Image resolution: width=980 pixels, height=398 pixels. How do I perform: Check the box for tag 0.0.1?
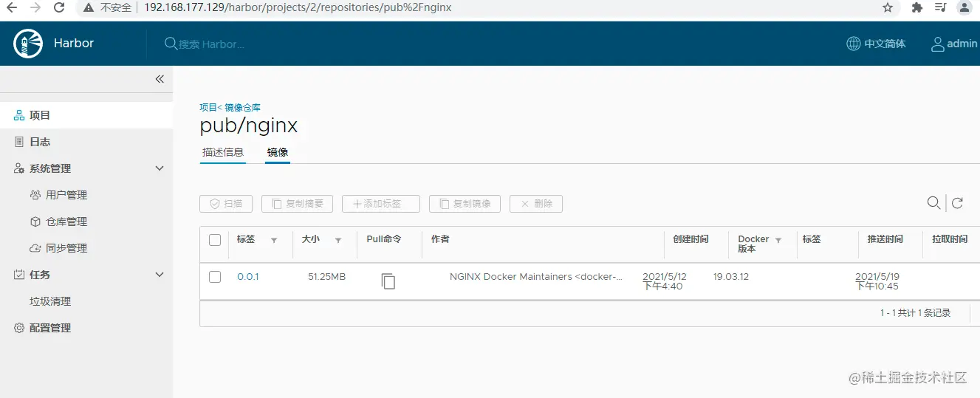coord(215,277)
